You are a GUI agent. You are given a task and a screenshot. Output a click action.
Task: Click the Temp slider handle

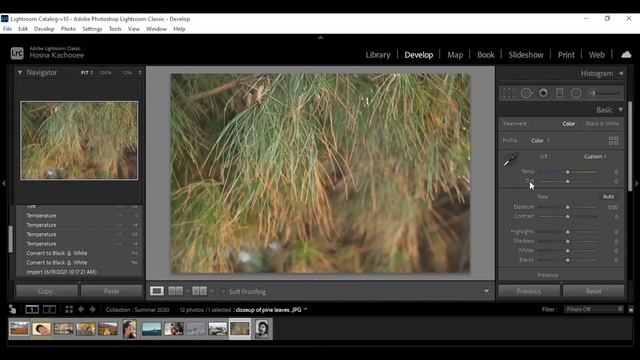(567, 172)
